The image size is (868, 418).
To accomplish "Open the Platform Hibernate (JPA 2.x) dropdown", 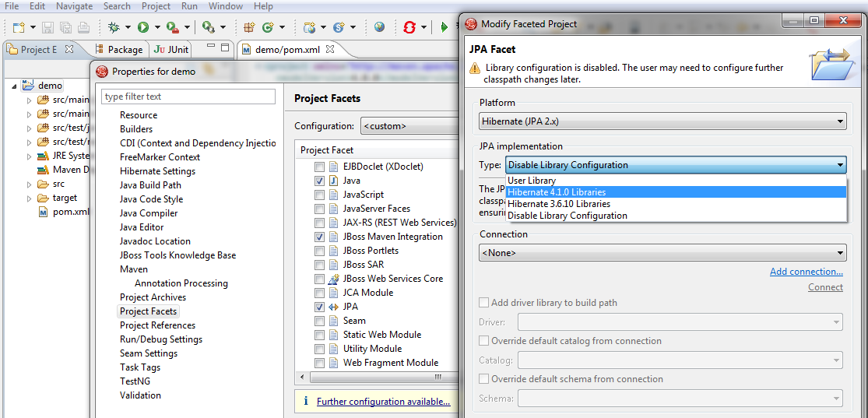I will (x=662, y=121).
